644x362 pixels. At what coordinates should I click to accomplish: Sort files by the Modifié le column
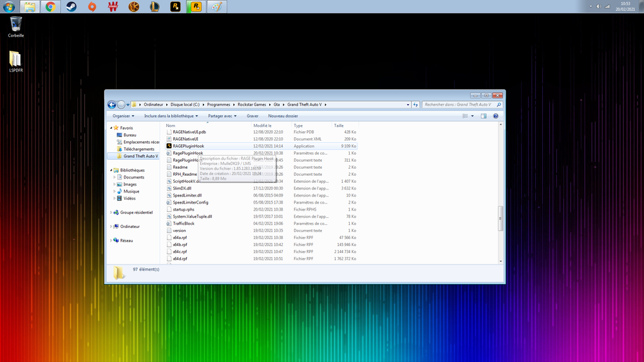(x=263, y=126)
